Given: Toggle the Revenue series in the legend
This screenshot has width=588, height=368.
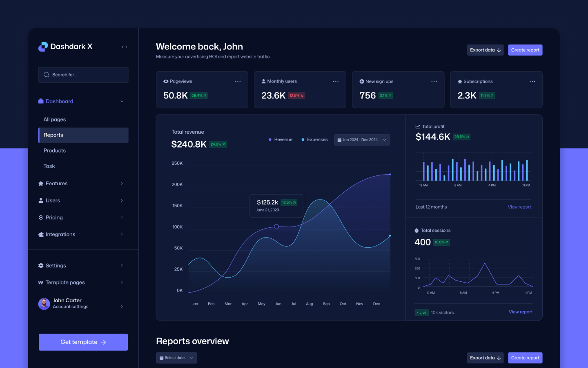Looking at the screenshot, I should pos(281,139).
